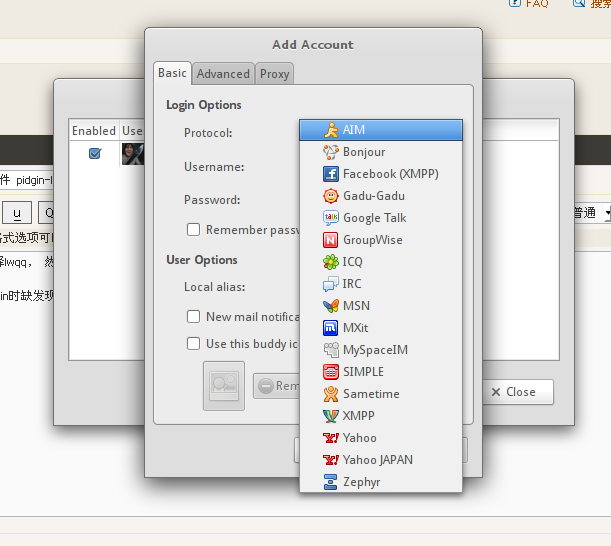Click the Remove buddy icon button
The width and height of the screenshot is (611, 546).
[276, 386]
